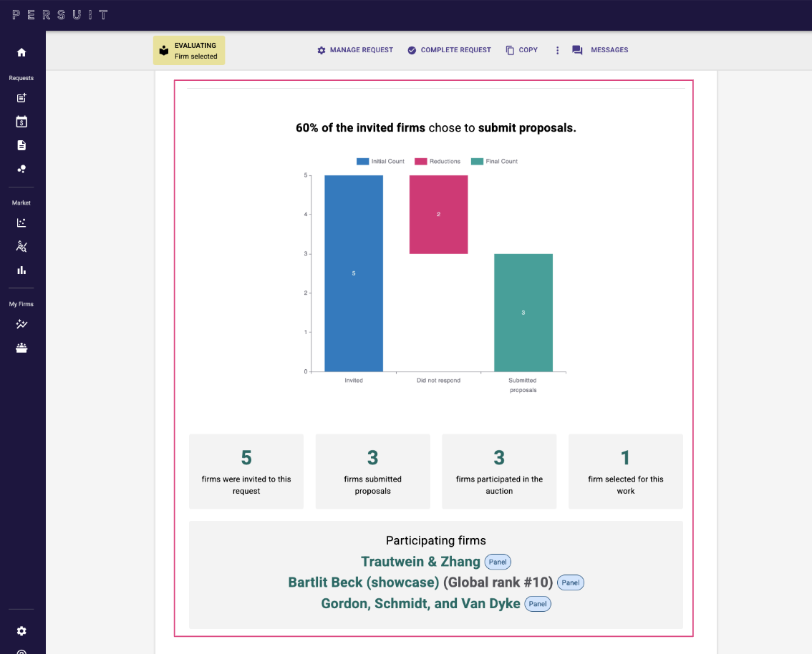Click the Requests sidebar section label

click(x=21, y=78)
